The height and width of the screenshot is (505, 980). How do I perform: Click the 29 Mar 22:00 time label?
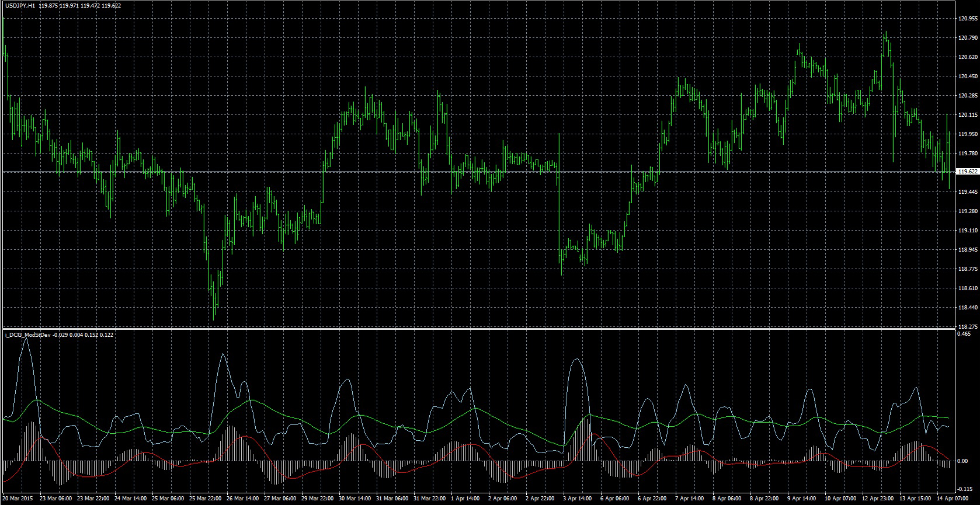coord(318,499)
